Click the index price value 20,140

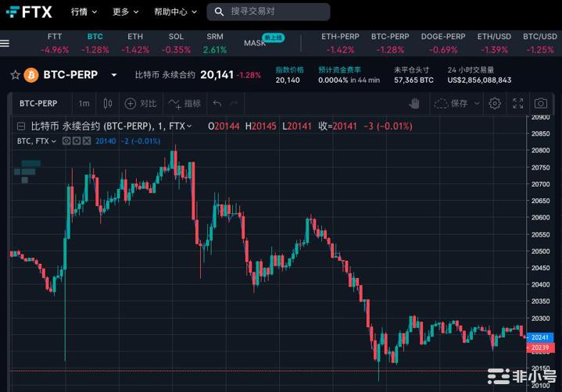point(288,80)
